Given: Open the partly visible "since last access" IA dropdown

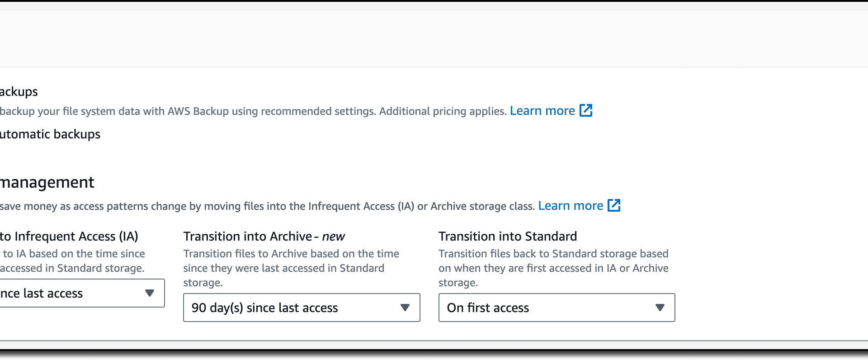Looking at the screenshot, I should [x=82, y=293].
